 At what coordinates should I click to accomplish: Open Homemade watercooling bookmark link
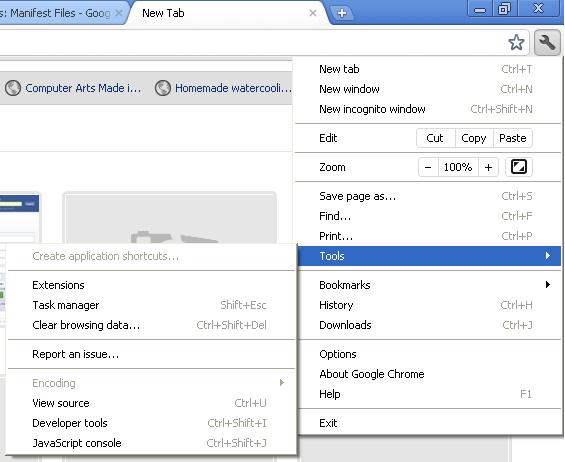[233, 88]
